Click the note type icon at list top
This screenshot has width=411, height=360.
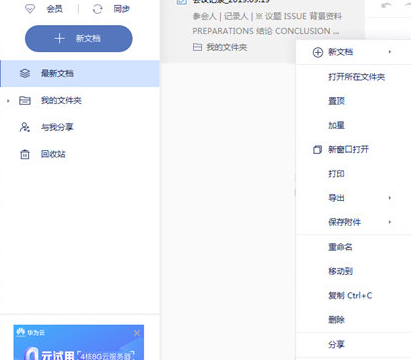tap(182, 1)
